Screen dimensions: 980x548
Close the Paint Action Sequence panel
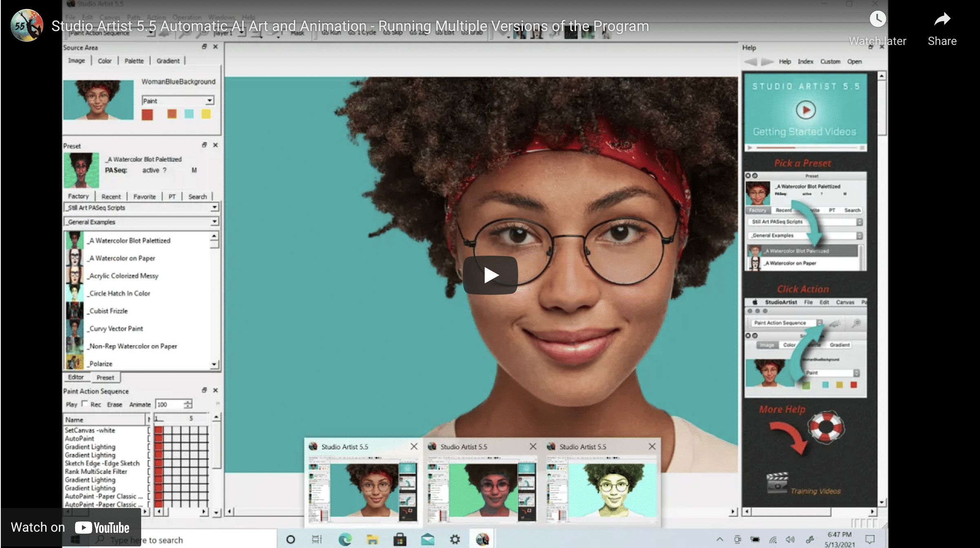(215, 390)
